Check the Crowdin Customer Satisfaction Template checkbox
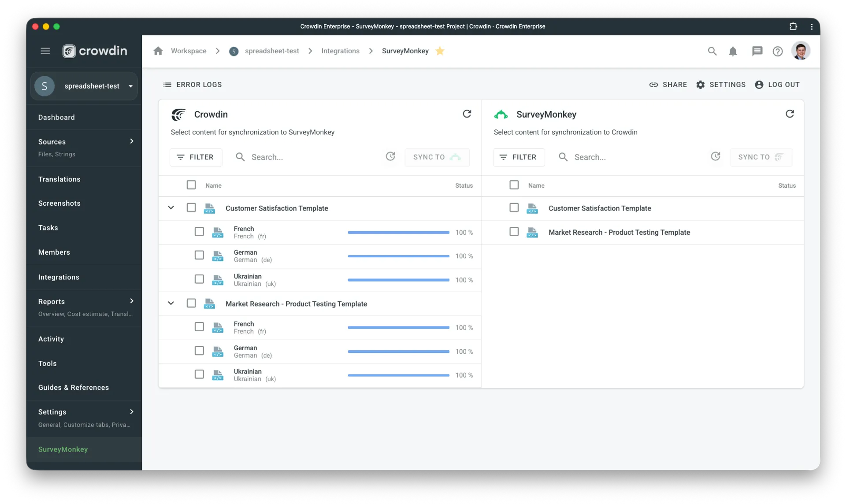Image resolution: width=846 pixels, height=504 pixels. pyautogui.click(x=191, y=208)
